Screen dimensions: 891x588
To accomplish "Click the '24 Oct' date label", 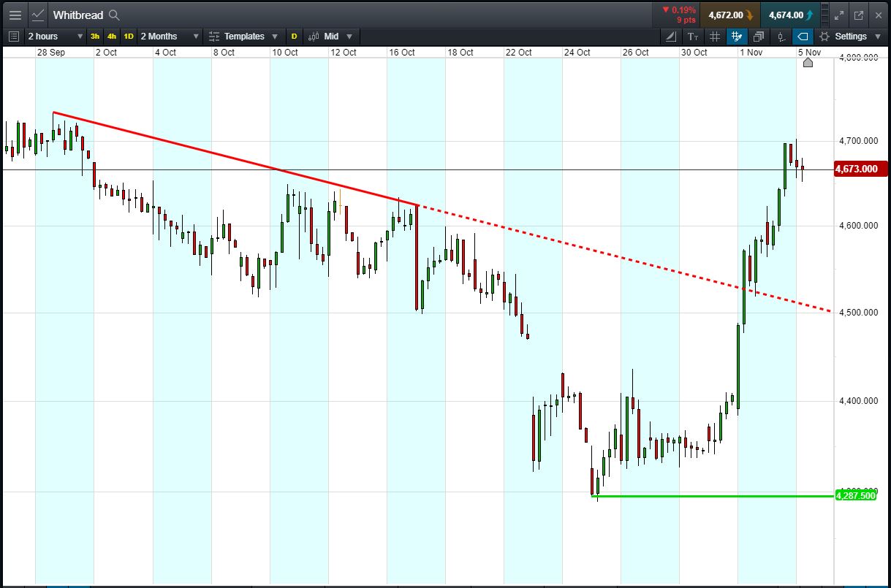I will (577, 53).
